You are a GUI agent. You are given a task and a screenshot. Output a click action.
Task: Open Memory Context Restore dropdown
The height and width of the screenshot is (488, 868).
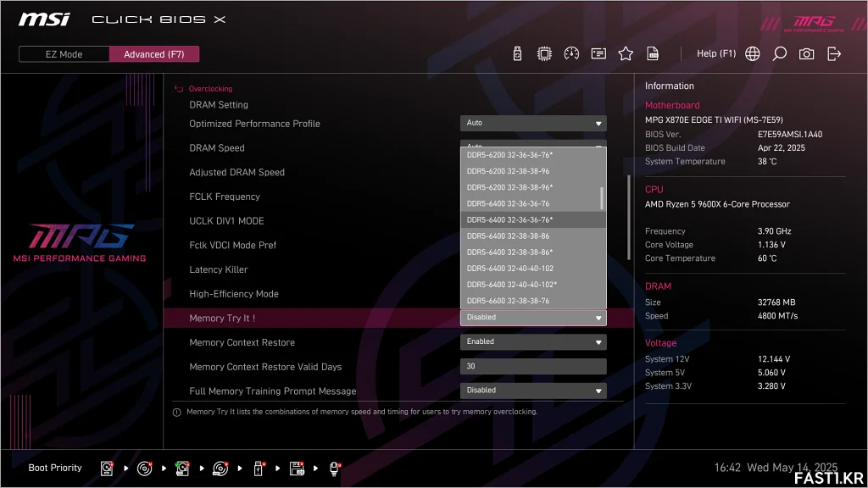tap(533, 342)
